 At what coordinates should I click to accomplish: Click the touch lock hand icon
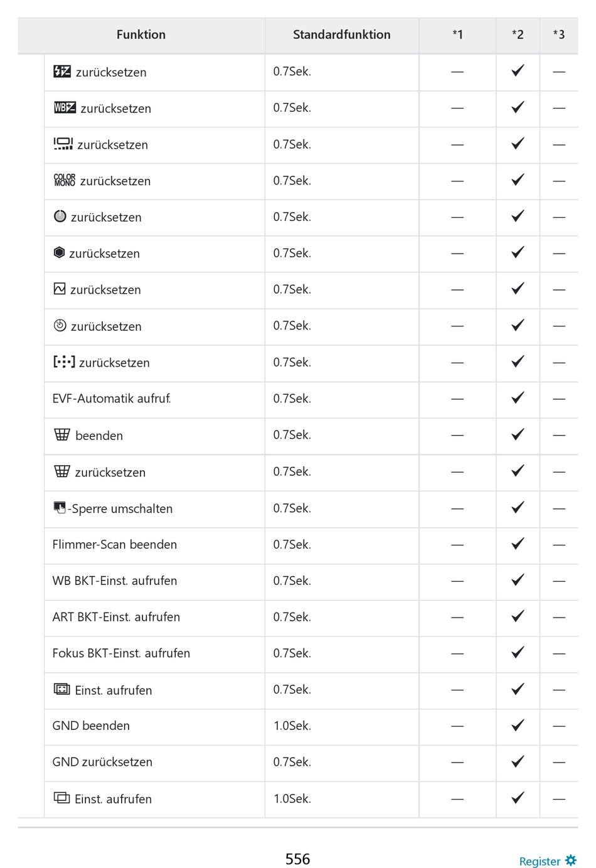[x=60, y=508]
